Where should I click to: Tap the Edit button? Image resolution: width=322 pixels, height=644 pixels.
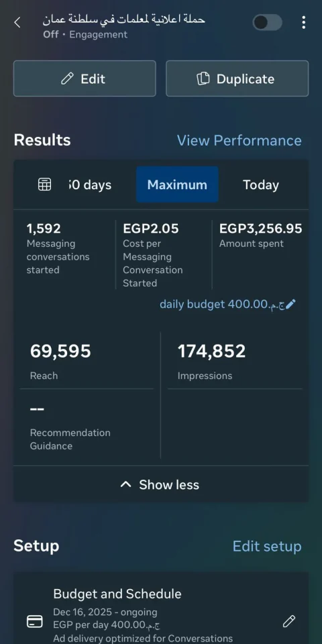(85, 78)
